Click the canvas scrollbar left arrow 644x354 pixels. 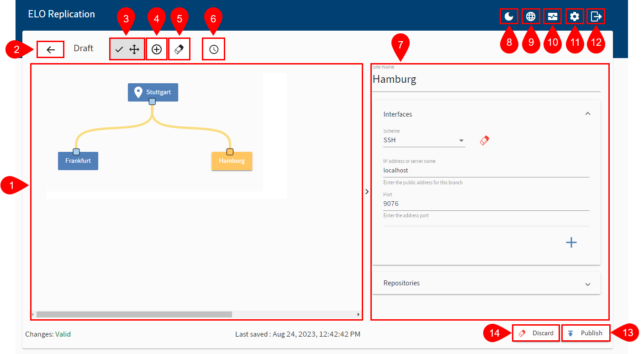click(x=32, y=315)
